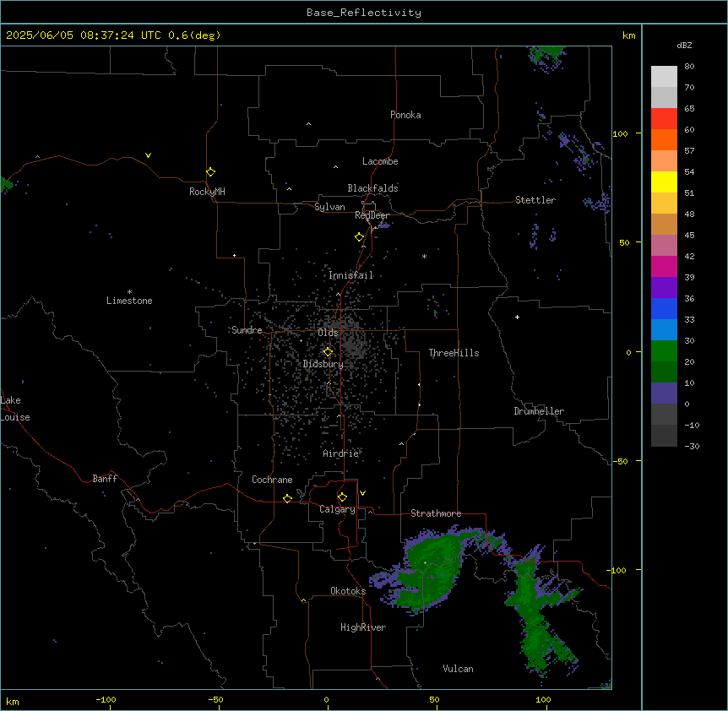728x711 pixels.
Task: Select the yellow color band at 54 dBZ
Action: tap(664, 182)
